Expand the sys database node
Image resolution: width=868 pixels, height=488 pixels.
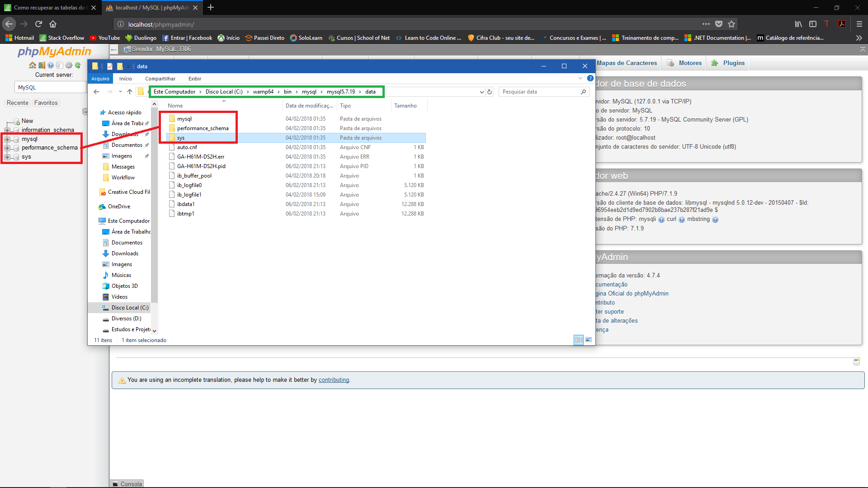pyautogui.click(x=7, y=157)
